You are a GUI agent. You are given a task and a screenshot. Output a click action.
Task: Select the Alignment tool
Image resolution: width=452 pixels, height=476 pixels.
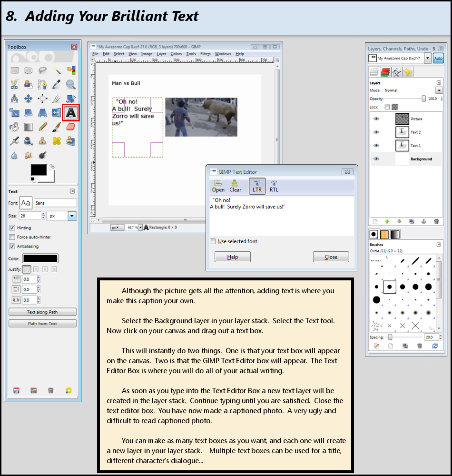42,99
